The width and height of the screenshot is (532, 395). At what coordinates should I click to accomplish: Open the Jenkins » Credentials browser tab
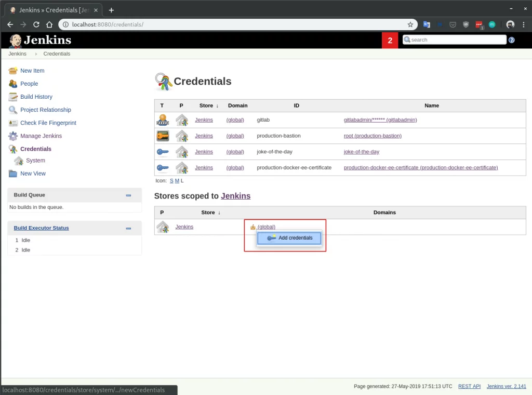[54, 10]
